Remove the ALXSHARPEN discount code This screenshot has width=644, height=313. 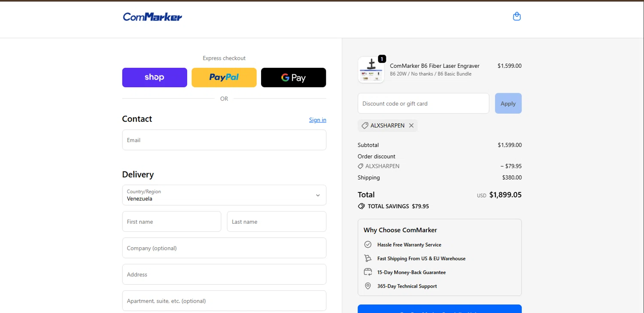tap(411, 125)
